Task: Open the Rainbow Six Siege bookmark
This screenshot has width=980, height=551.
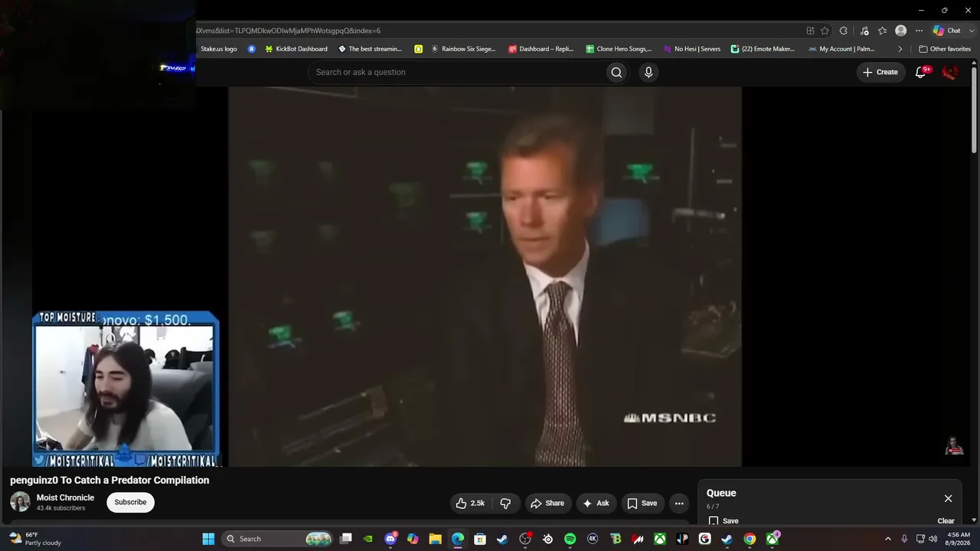Action: pos(463,49)
